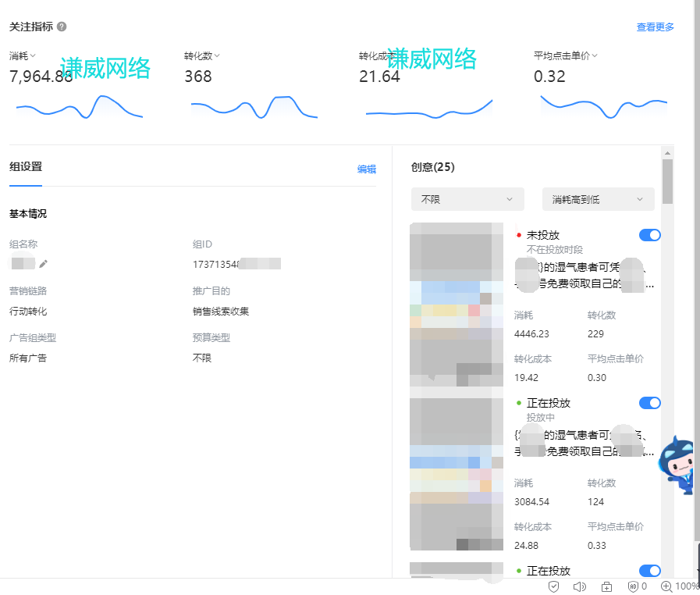The image size is (700, 595).
Task: Open thumbnail of creative with 124 conversions
Action: click(457, 473)
